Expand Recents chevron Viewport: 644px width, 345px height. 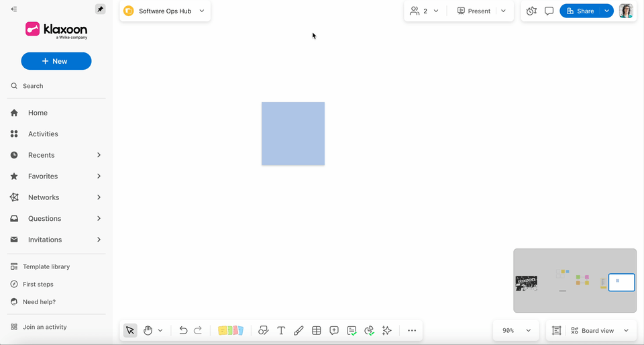tap(99, 155)
